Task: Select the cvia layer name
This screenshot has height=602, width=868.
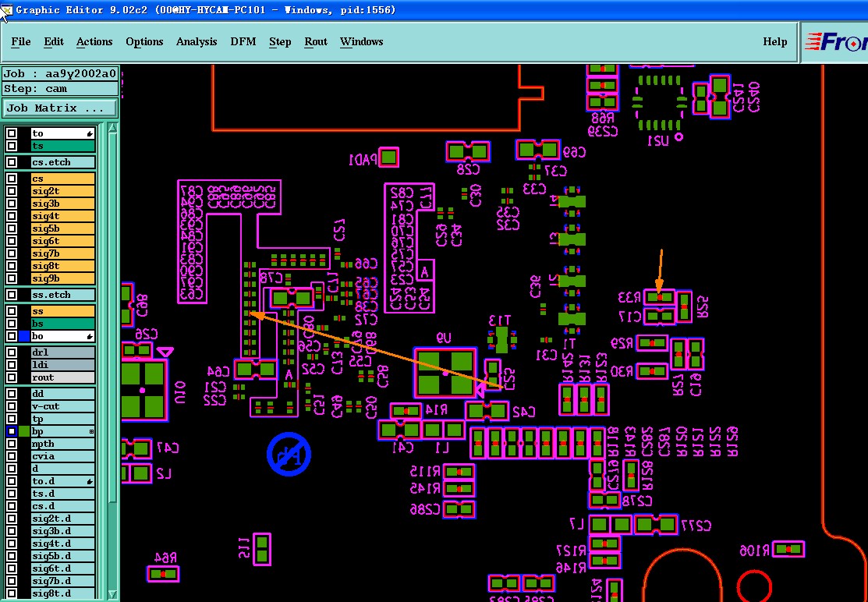Action: (x=63, y=456)
